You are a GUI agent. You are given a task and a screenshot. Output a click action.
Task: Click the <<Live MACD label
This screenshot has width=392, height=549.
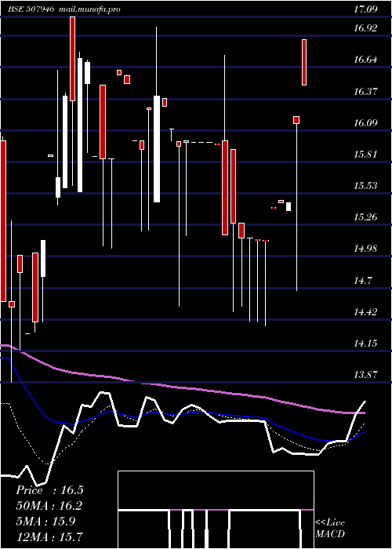330,528
